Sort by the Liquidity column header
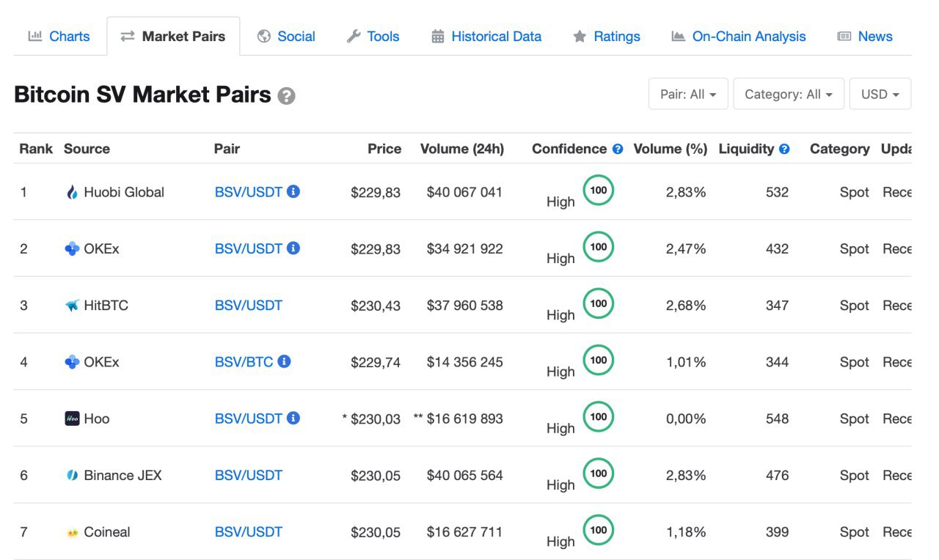This screenshot has width=939, height=560. [x=746, y=149]
